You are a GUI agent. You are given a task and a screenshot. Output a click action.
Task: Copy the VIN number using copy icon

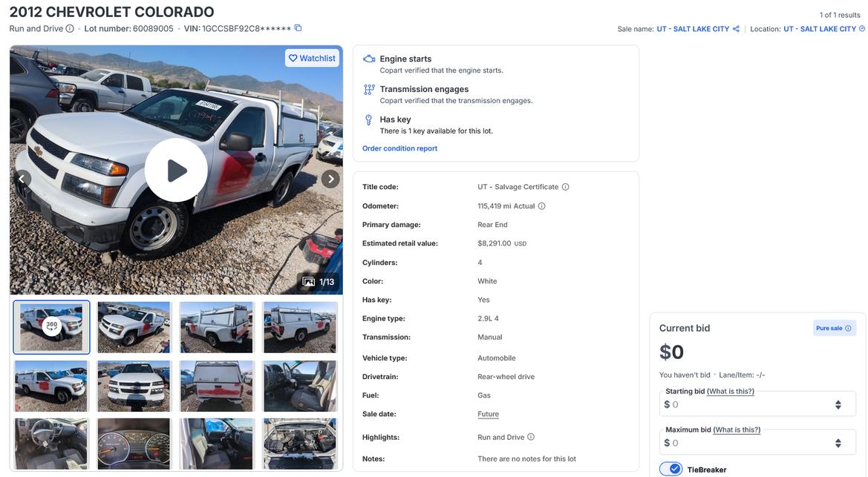(298, 28)
